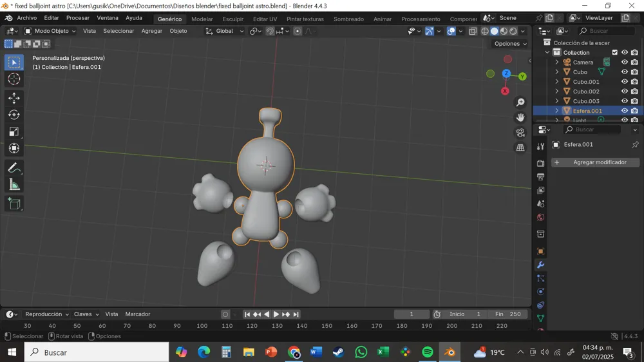Switch to the Esculpir workspace tab
The height and width of the screenshot is (362, 644).
click(x=233, y=19)
